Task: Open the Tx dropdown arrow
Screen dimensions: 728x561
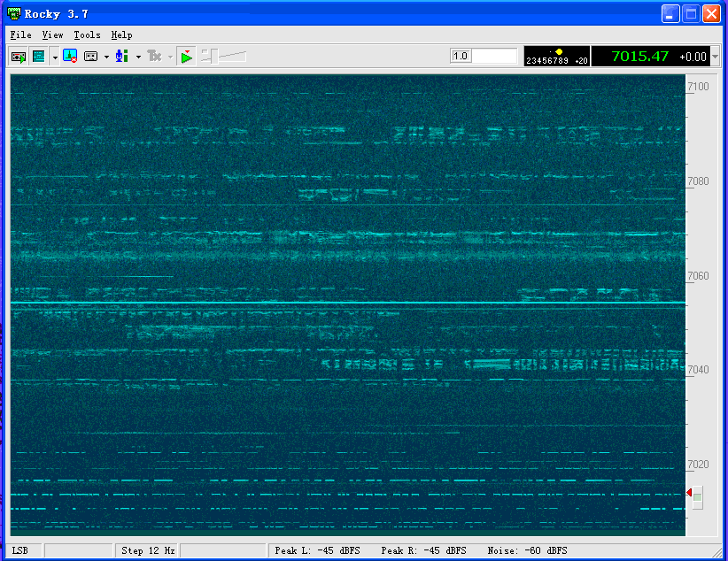Action: click(x=170, y=58)
